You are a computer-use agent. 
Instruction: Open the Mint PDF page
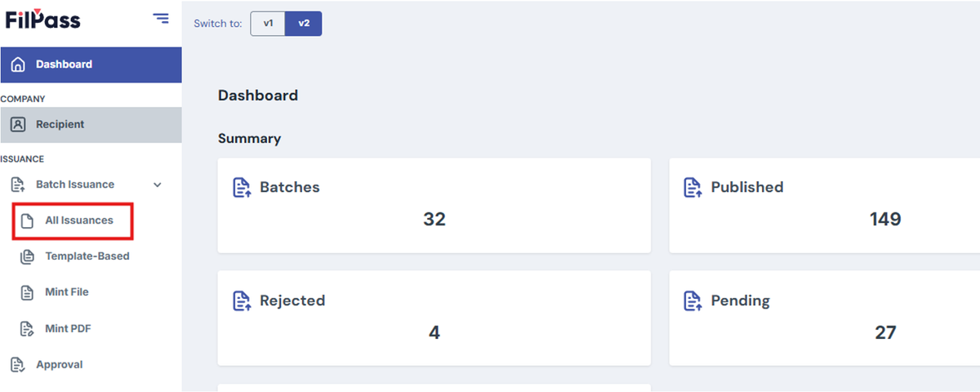pyautogui.click(x=68, y=328)
